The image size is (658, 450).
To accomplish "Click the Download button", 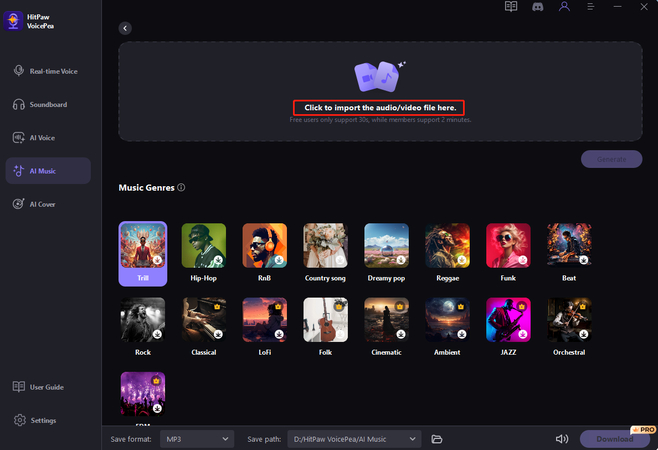I will (615, 439).
